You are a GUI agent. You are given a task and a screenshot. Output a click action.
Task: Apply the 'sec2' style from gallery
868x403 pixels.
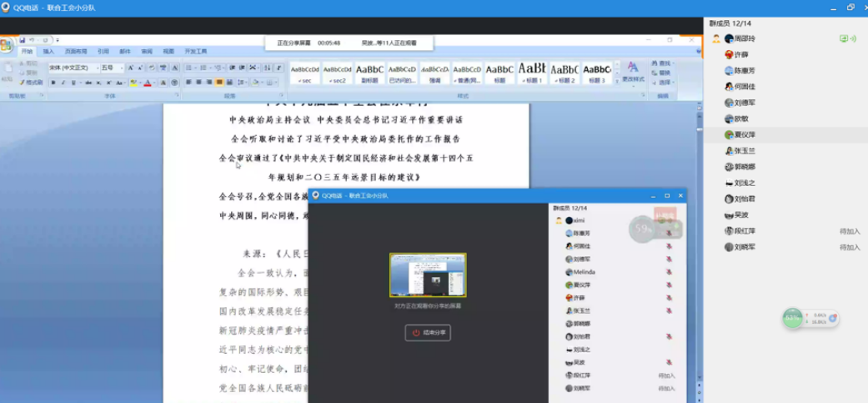338,73
